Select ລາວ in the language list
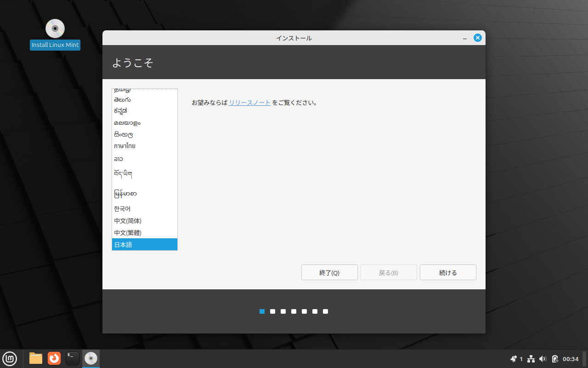 coord(145,159)
